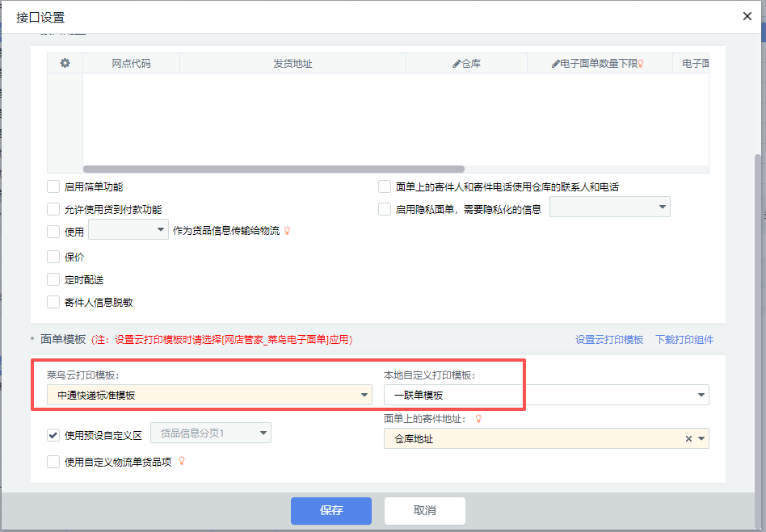Enable the 启用筛单功能 checkbox
This screenshot has width=766, height=532.
pos(54,186)
